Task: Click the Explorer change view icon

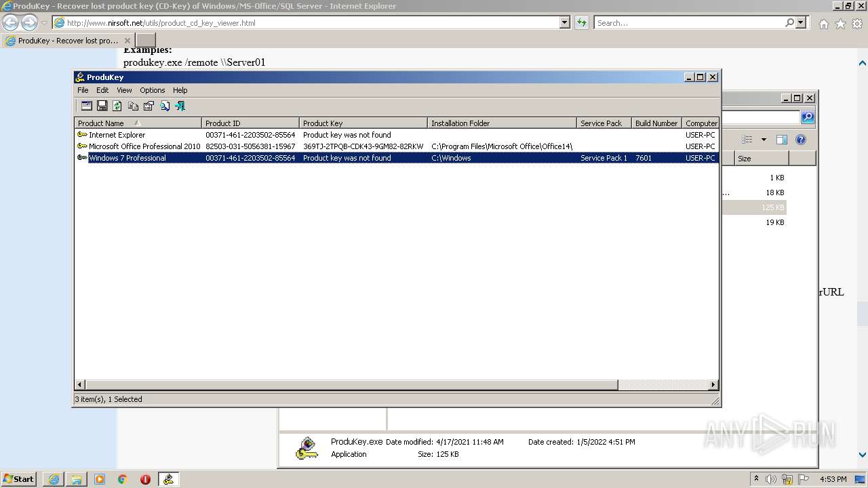Action: [747, 140]
